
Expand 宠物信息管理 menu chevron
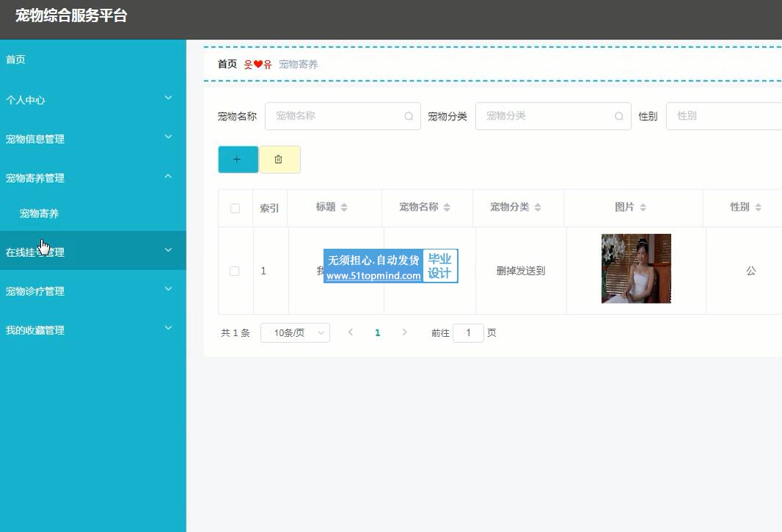169,136
